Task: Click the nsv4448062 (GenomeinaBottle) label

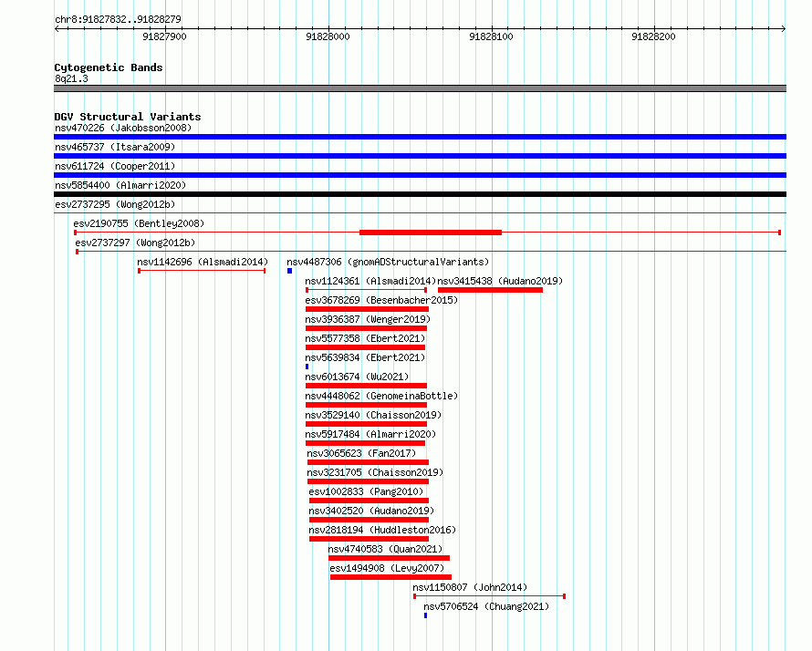Action: (x=381, y=396)
